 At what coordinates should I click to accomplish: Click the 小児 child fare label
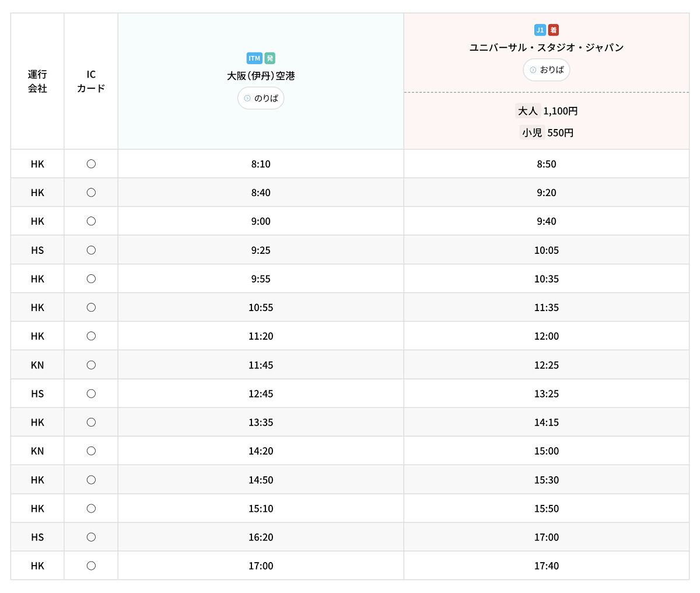(x=531, y=132)
